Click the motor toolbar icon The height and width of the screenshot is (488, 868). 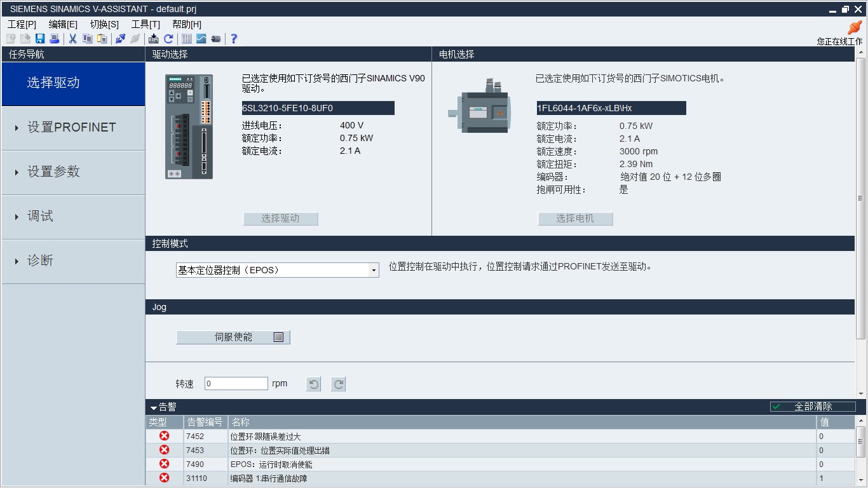(x=216, y=39)
